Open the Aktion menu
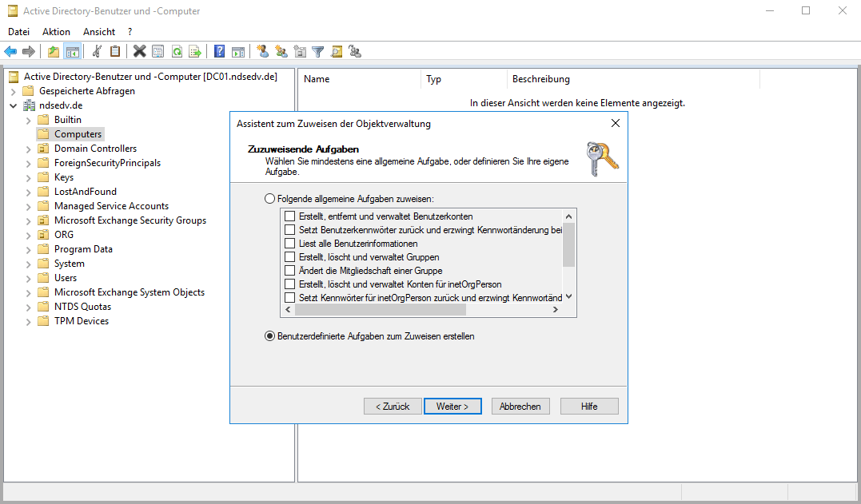Screen dimensions: 861x504 (x=56, y=32)
